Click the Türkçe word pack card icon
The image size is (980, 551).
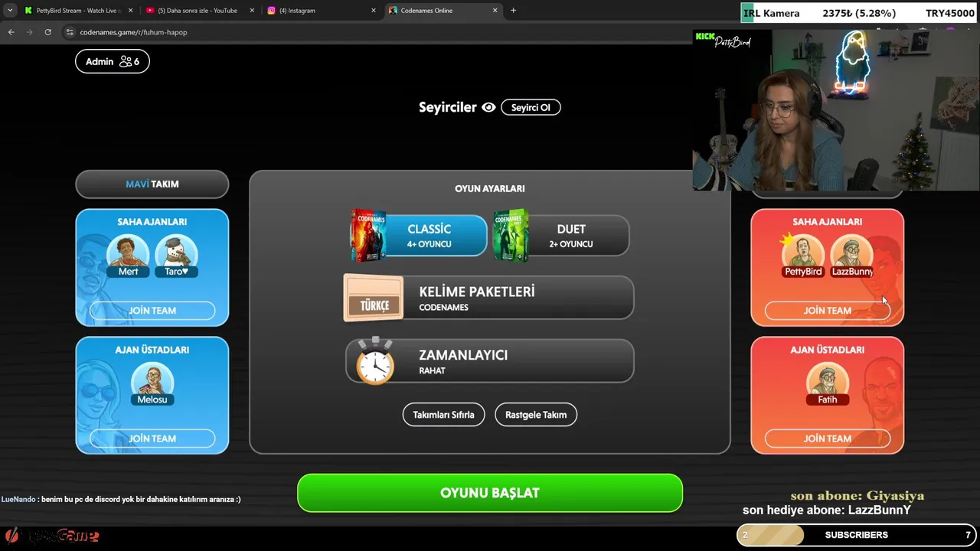pyautogui.click(x=374, y=298)
